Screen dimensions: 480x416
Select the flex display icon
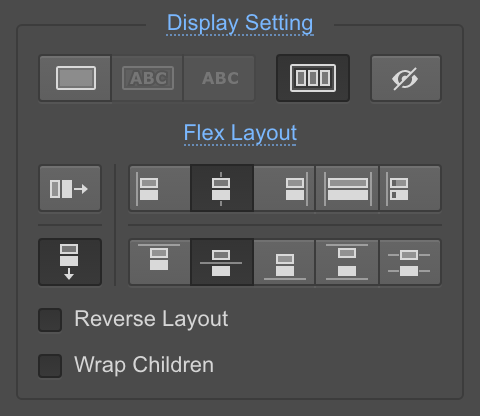(x=313, y=78)
